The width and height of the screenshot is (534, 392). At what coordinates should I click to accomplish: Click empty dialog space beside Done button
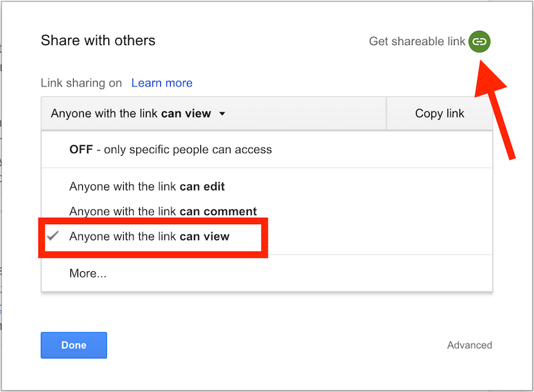[267, 345]
